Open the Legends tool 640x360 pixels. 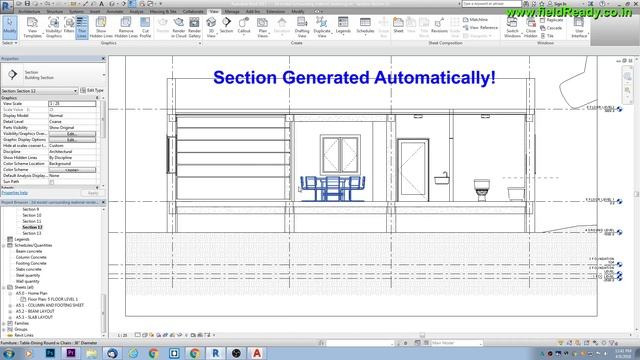click(343, 25)
